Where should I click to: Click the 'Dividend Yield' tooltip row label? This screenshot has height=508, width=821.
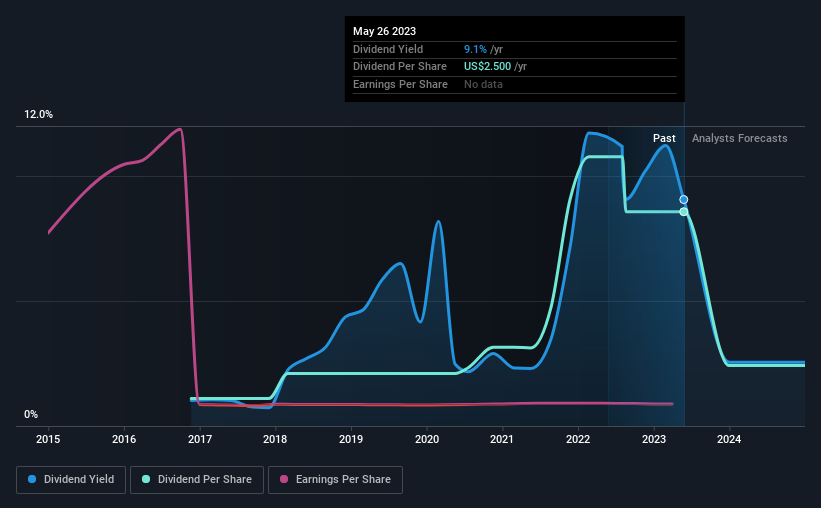[388, 49]
